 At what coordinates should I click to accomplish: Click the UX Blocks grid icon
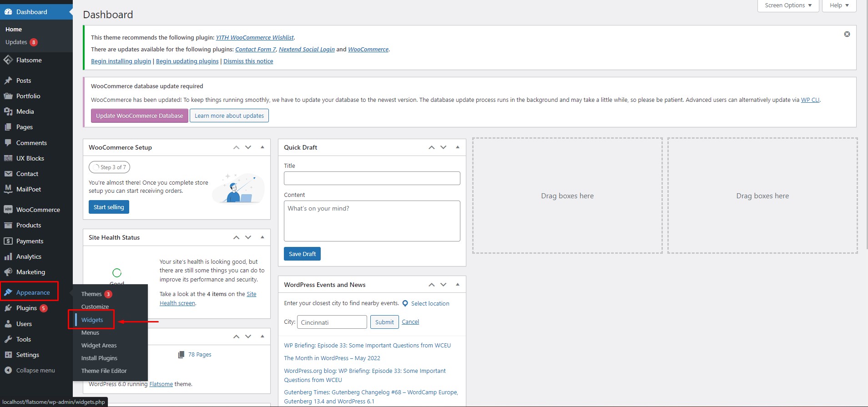point(8,158)
